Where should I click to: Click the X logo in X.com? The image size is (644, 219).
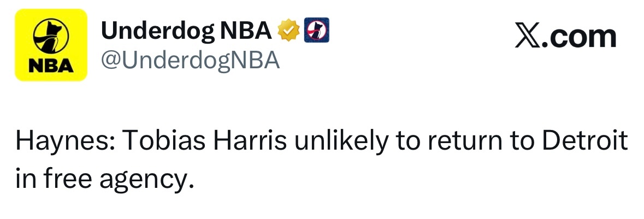click(x=527, y=37)
